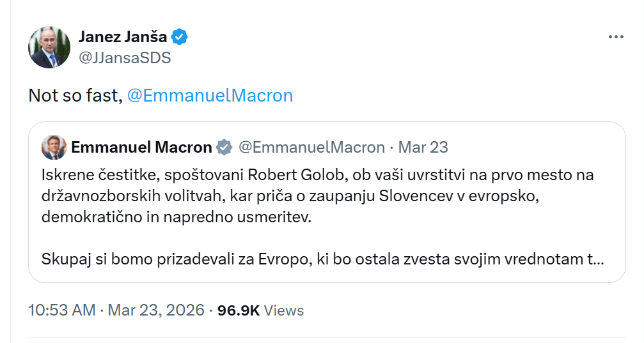Click the 10:53 AM timestamp
Image resolution: width=644 pixels, height=343 pixels.
[62, 310]
